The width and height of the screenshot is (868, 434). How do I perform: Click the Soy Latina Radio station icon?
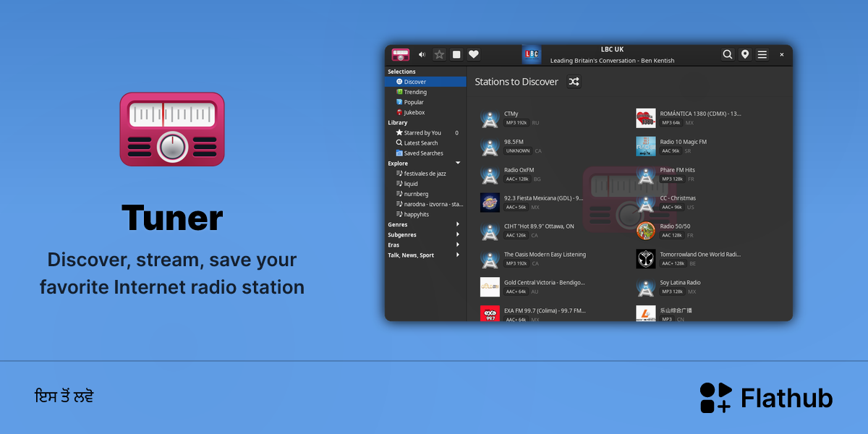[646, 287]
